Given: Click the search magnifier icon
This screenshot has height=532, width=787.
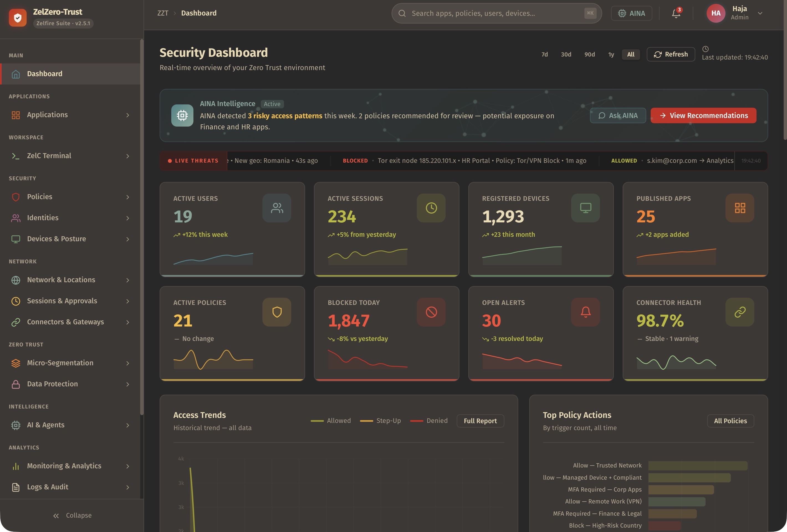Looking at the screenshot, I should coord(402,13).
